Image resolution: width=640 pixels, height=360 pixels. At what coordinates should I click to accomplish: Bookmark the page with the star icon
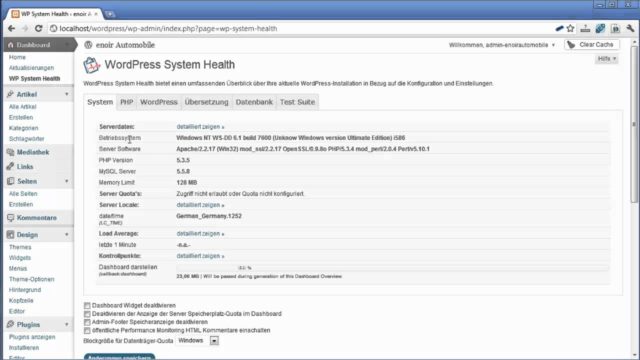pos(571,29)
